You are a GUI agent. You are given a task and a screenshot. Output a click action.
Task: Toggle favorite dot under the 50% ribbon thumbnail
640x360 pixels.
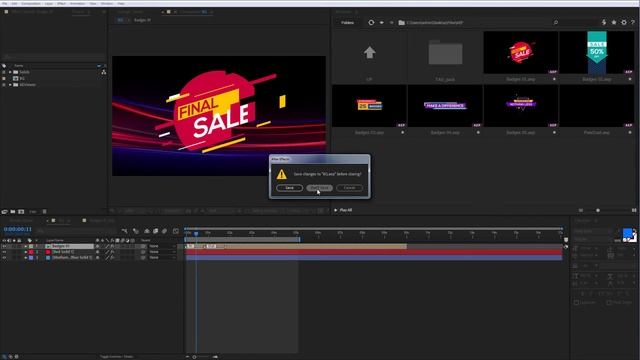pos(630,79)
